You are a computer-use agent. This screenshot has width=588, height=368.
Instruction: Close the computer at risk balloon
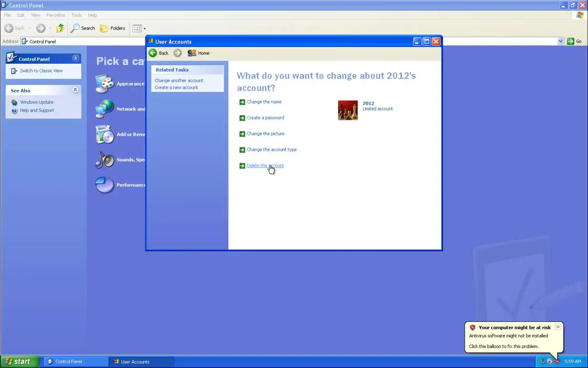click(x=558, y=327)
